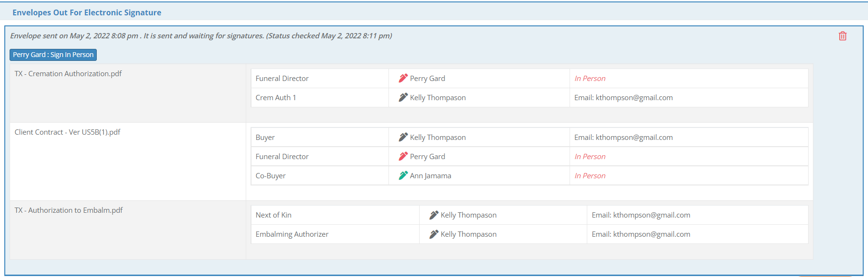Click pen icon in the Embalming Authorizer row

click(x=434, y=234)
